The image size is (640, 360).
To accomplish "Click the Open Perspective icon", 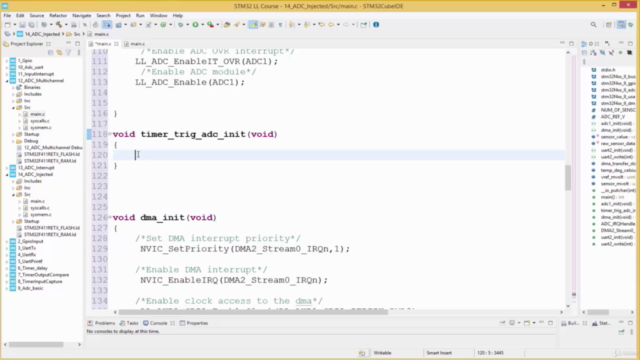I will pos(609,25).
